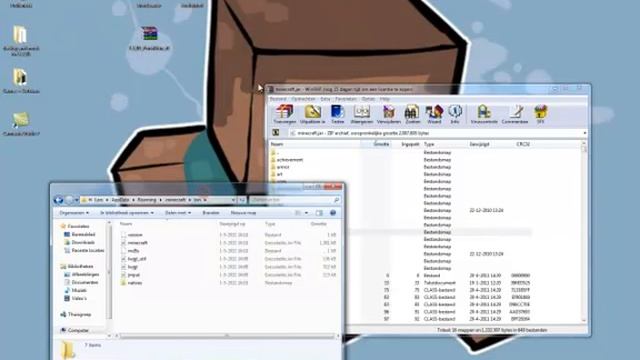Screen dimensions: 640x360
Task: Click the Forward arrow in Explorer window
Action: pyautogui.click(x=69, y=200)
